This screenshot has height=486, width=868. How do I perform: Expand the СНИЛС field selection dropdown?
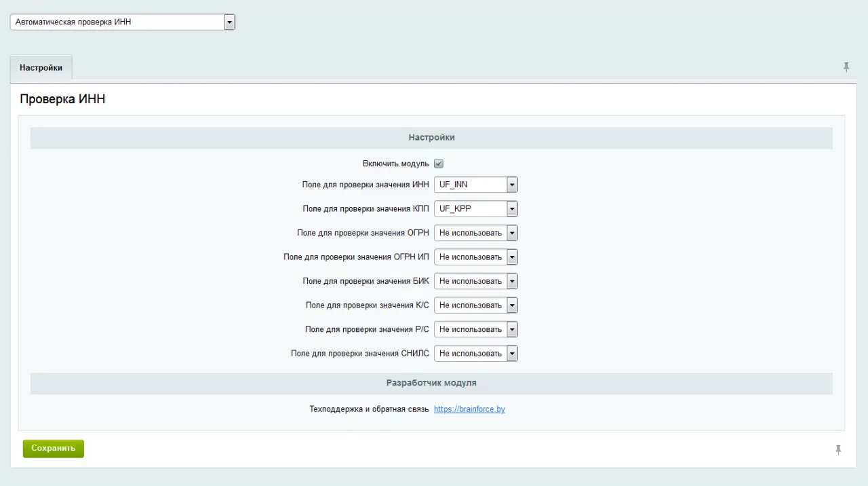pyautogui.click(x=475, y=354)
